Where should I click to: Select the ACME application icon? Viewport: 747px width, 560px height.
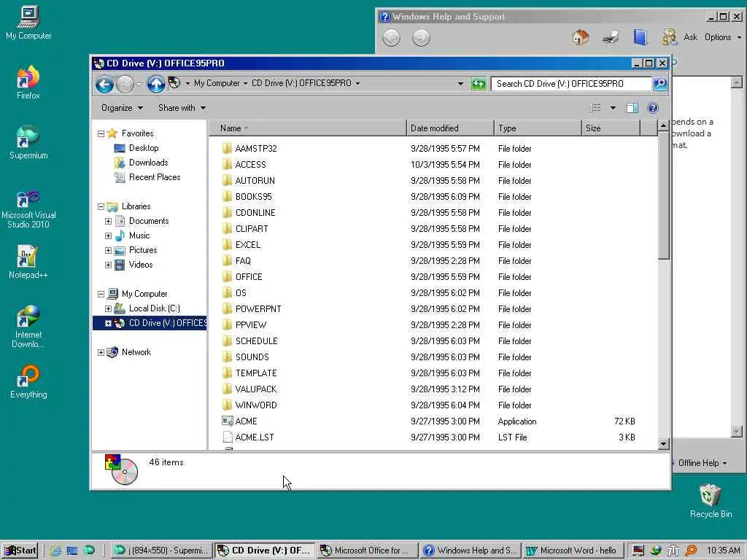[228, 421]
